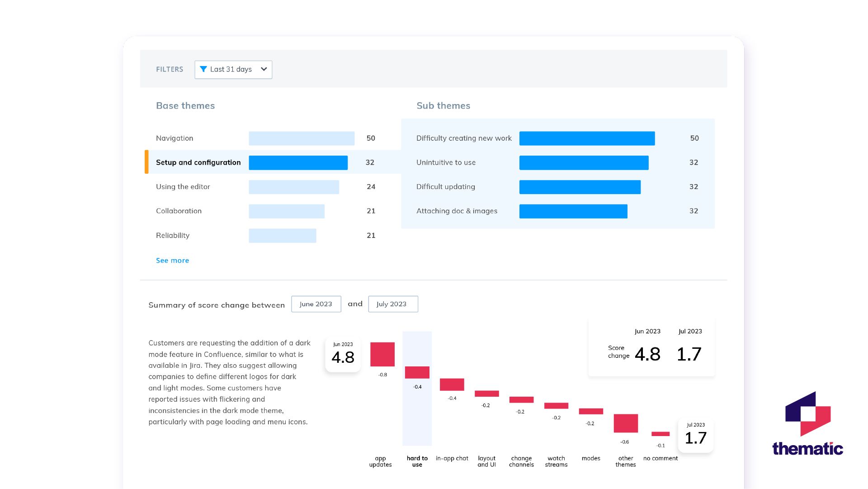Click the See more link
The image size is (868, 489).
[x=172, y=261]
